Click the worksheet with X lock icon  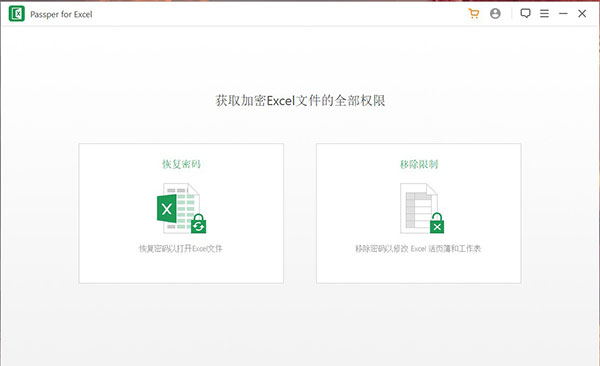pos(422,208)
